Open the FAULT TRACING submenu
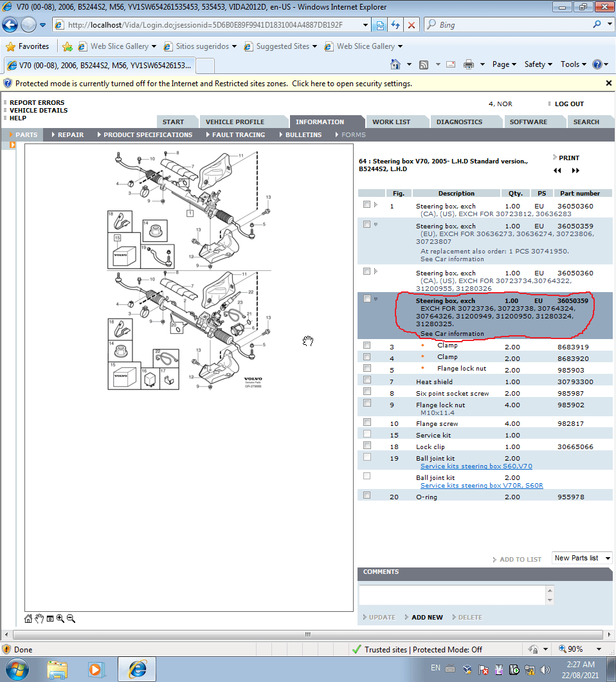 point(238,134)
